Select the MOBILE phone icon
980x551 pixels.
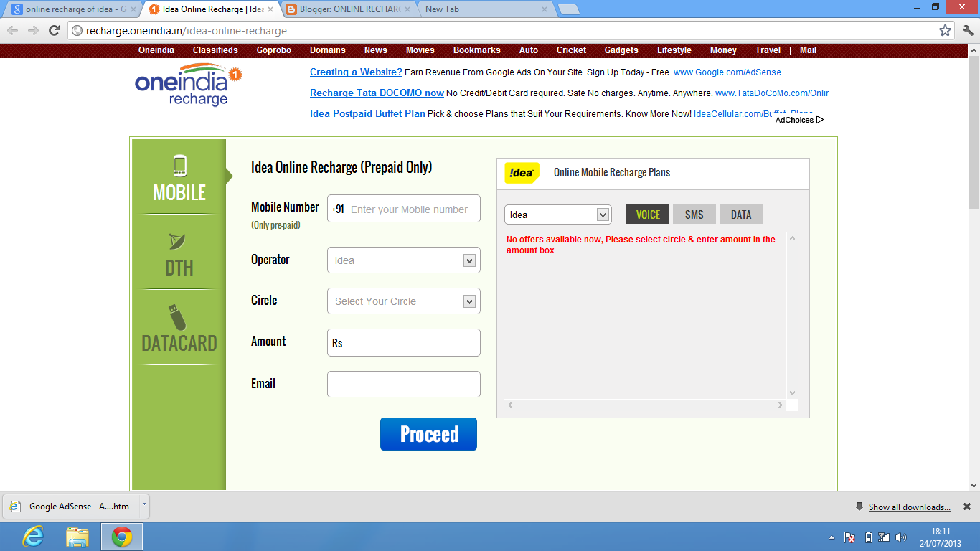179,166
